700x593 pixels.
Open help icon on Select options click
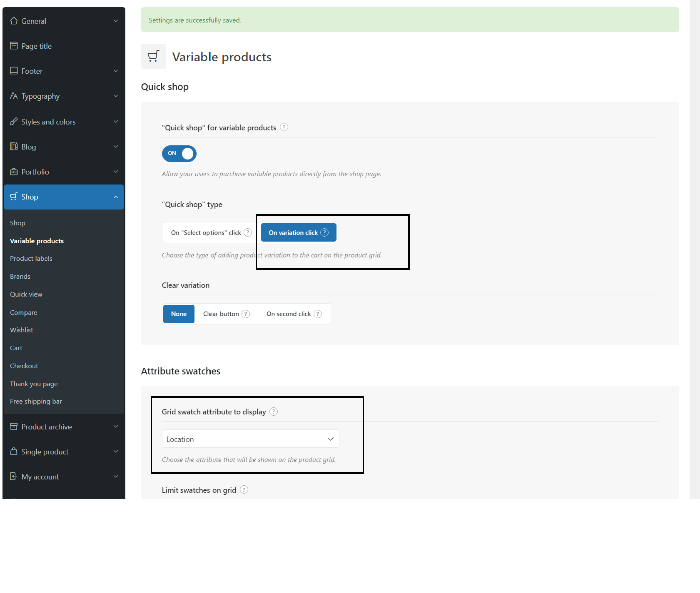(248, 233)
